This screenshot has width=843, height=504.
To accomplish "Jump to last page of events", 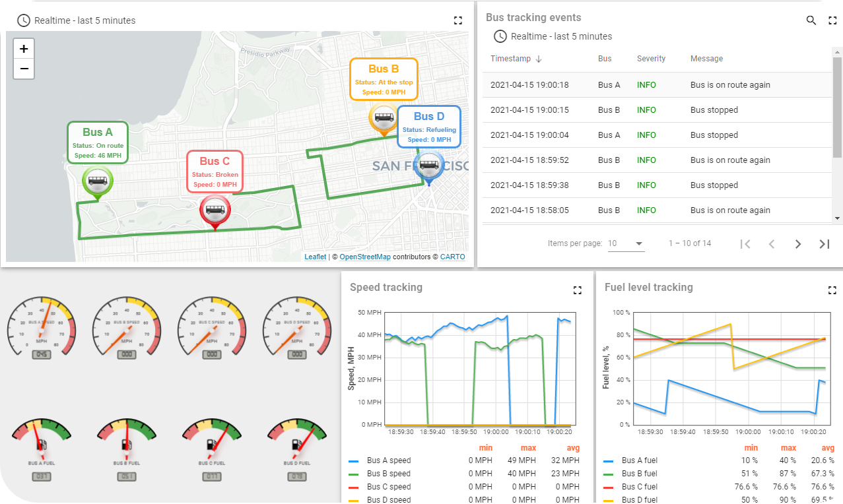I will coord(825,244).
